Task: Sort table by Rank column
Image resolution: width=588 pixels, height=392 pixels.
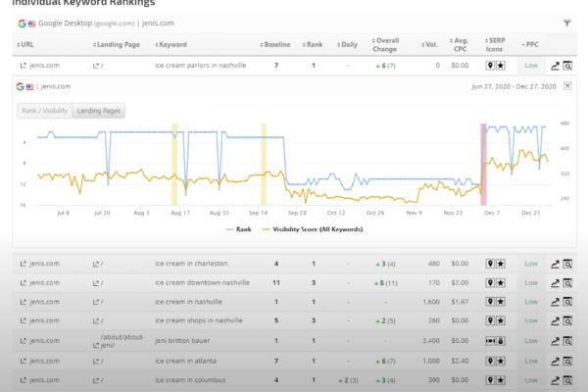Action: tap(313, 45)
